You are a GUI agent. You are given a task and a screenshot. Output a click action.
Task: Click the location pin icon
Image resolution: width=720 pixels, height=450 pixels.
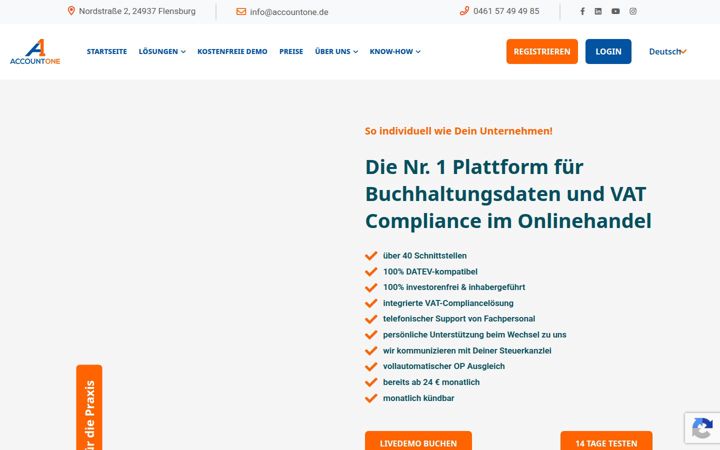pos(71,11)
